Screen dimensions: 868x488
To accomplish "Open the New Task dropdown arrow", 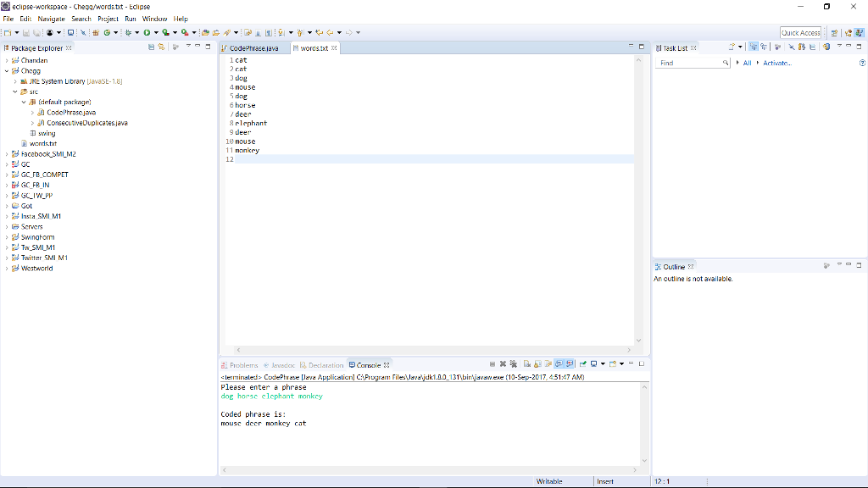I will coord(740,47).
